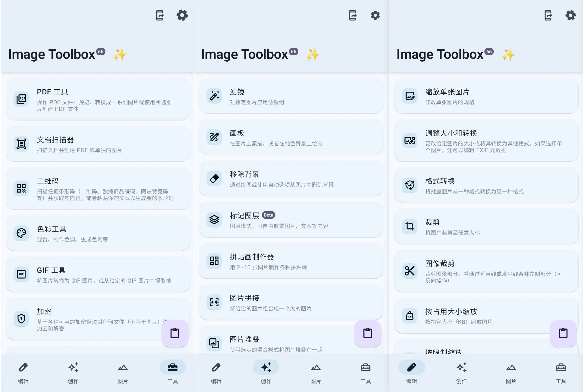
Task: Click the Beta badge beside 标记图层
Action: tap(268, 215)
